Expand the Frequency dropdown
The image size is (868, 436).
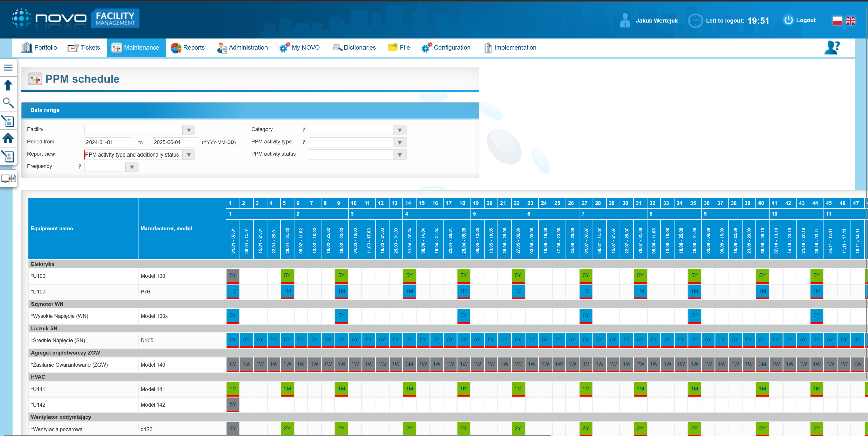tap(132, 167)
